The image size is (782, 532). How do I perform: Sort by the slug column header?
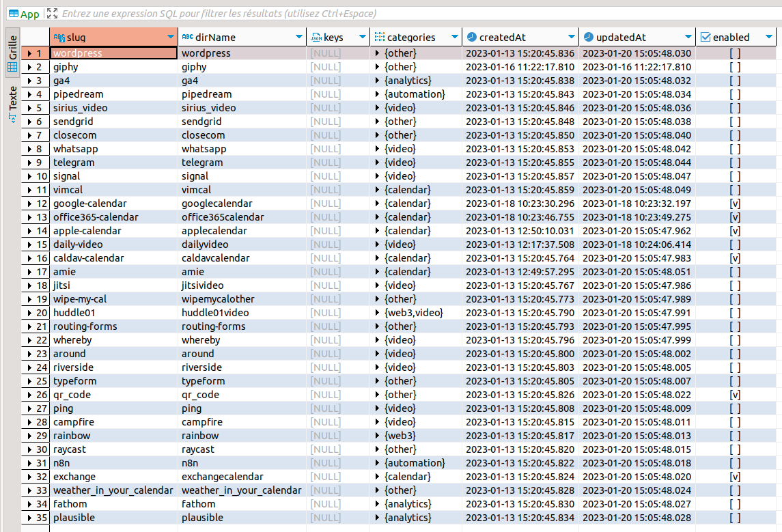pyautogui.click(x=113, y=37)
